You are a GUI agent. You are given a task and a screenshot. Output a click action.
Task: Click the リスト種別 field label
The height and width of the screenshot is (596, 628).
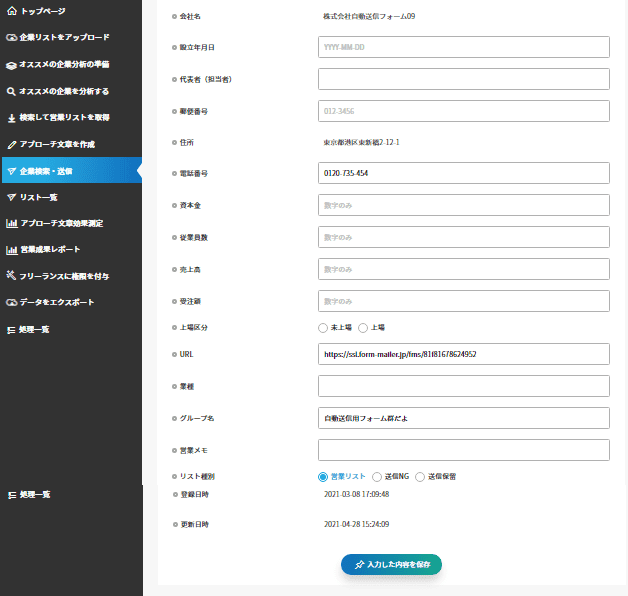coord(197,477)
